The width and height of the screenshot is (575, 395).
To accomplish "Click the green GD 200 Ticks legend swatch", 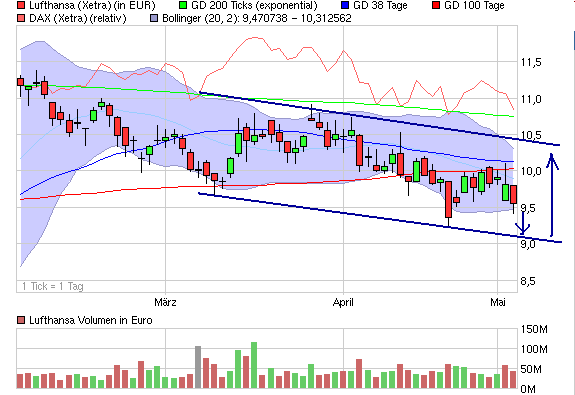I will click(183, 5).
